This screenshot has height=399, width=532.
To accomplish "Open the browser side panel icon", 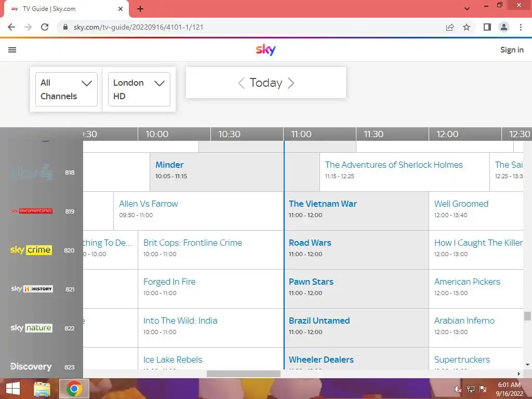I will pyautogui.click(x=487, y=27).
